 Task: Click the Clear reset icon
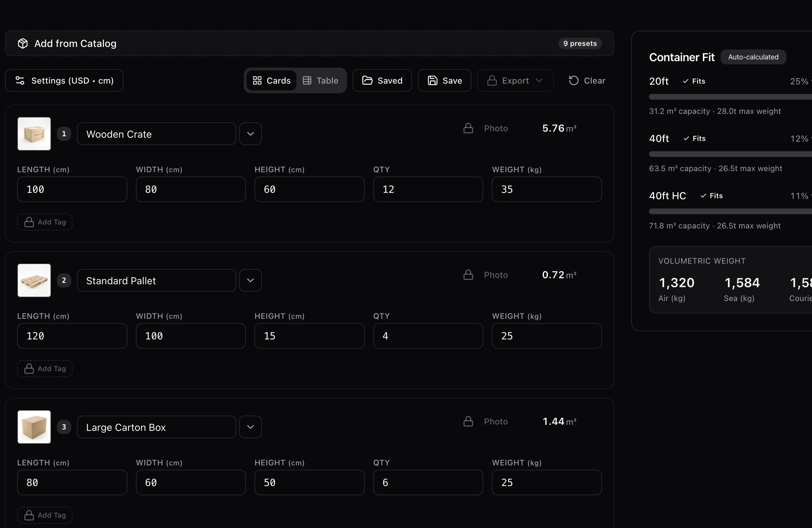pos(573,80)
